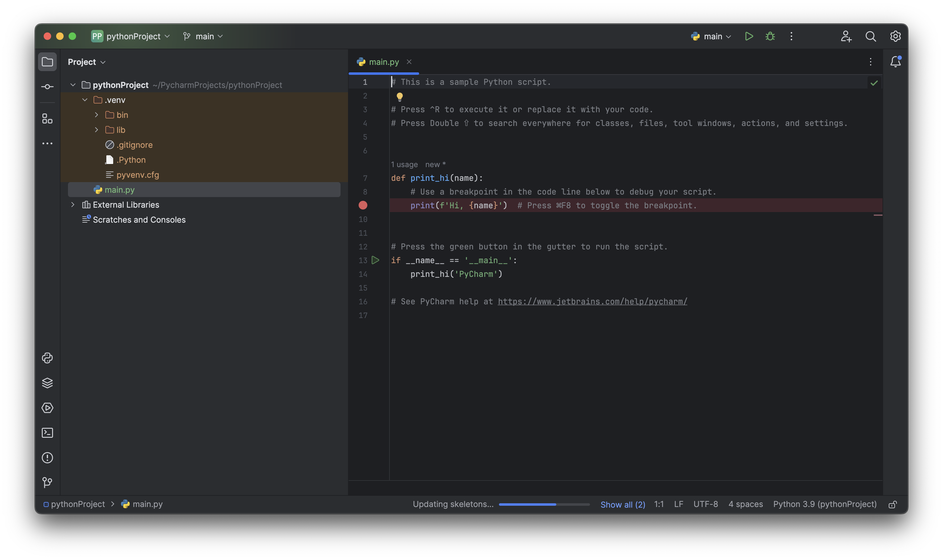
Task: Open the Git tool window in sidebar
Action: [47, 482]
